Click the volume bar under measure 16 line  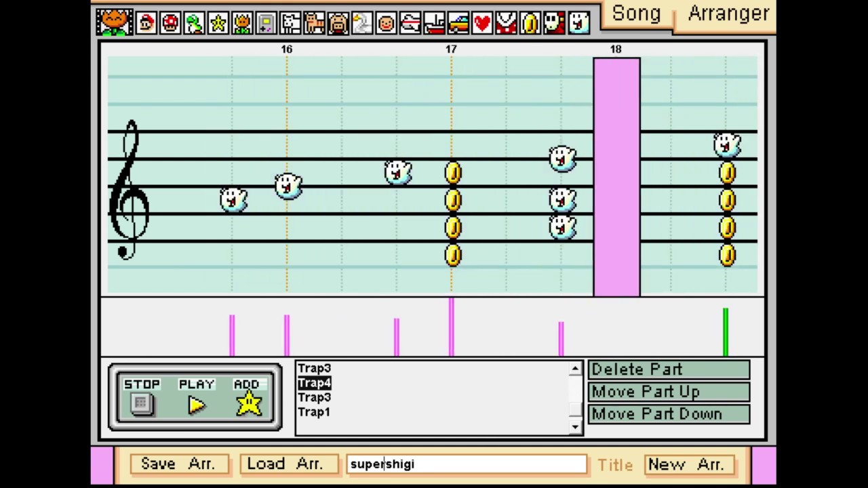click(287, 335)
